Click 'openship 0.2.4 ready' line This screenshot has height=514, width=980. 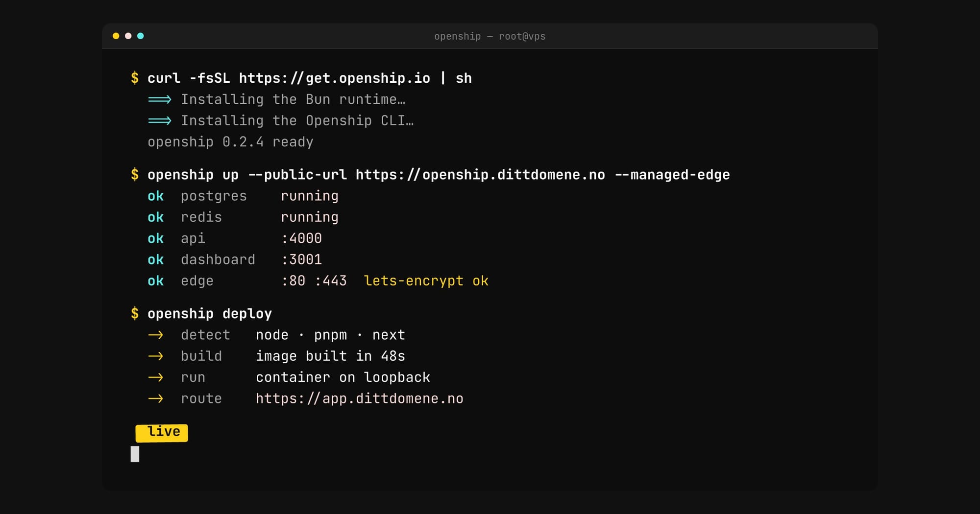(230, 142)
